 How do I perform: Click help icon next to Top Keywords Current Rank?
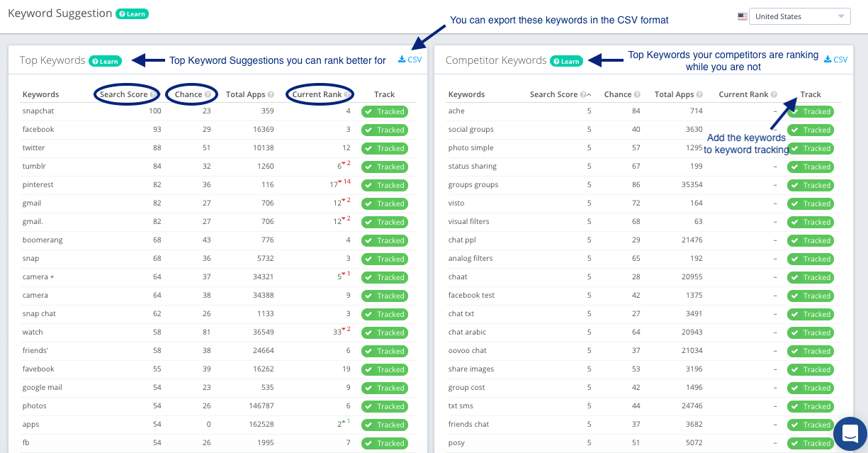(346, 94)
